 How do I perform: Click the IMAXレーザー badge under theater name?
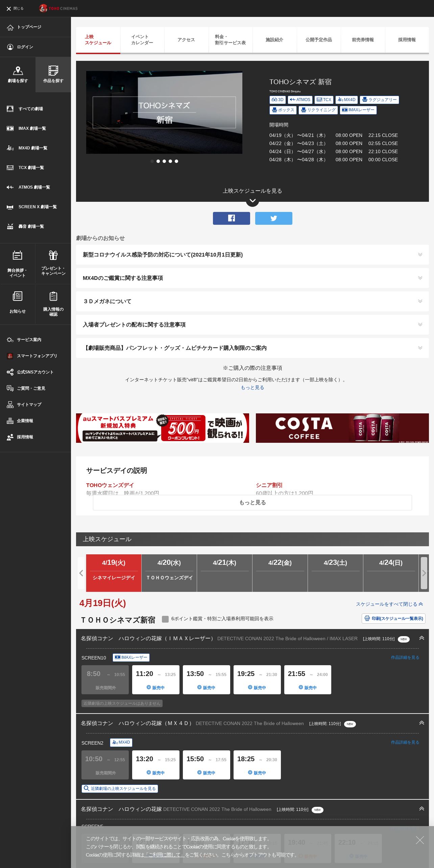pyautogui.click(x=358, y=110)
